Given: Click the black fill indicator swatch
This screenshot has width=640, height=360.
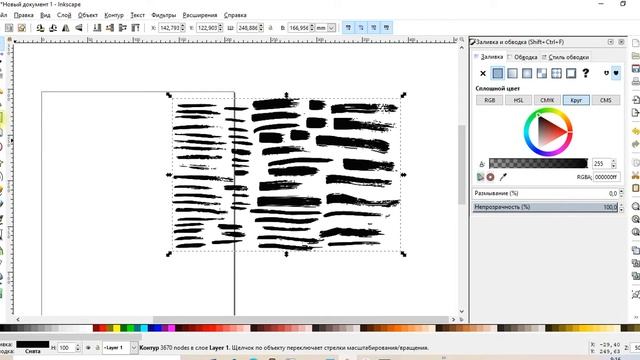Looking at the screenshot, I should pos(33,344).
